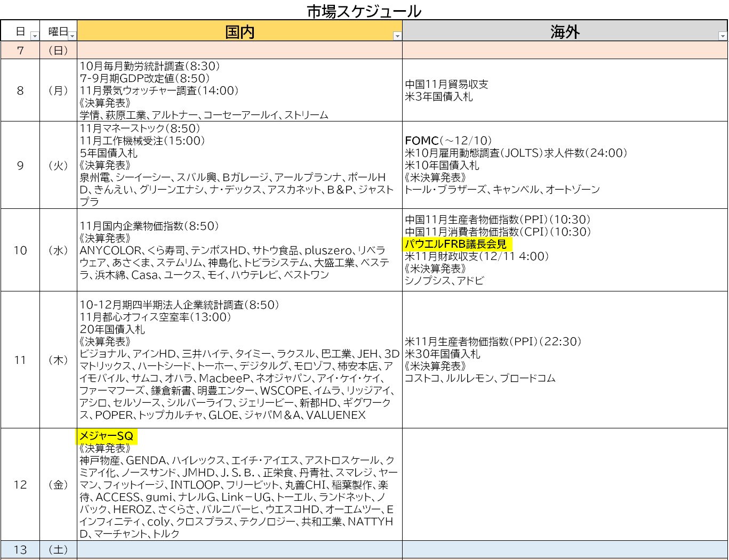Click the 市場スケジュール title text
729x560 pixels.
click(x=364, y=11)
